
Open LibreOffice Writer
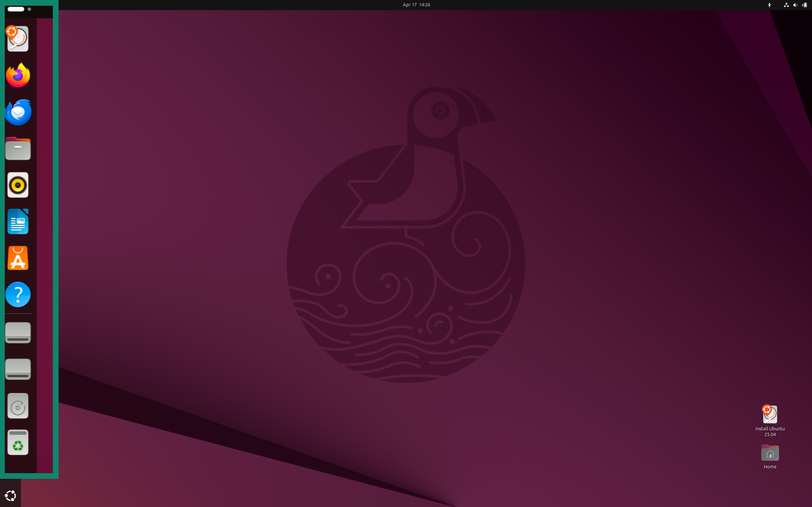[17, 221]
